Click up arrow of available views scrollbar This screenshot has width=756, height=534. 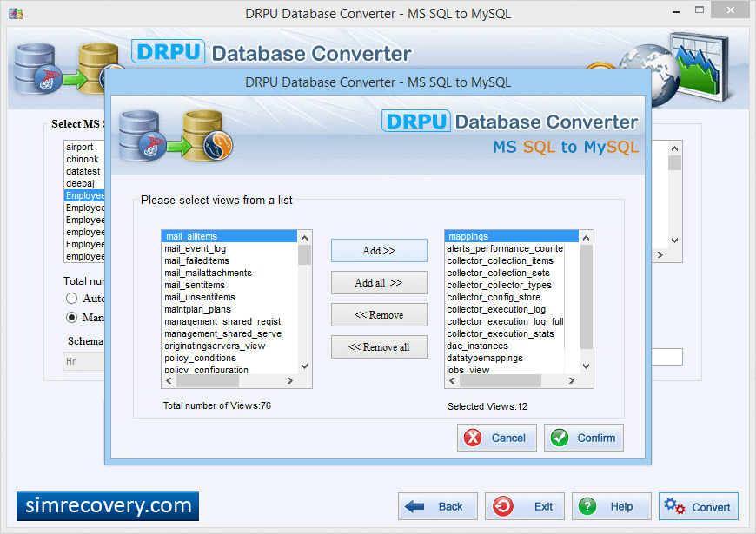tap(304, 238)
